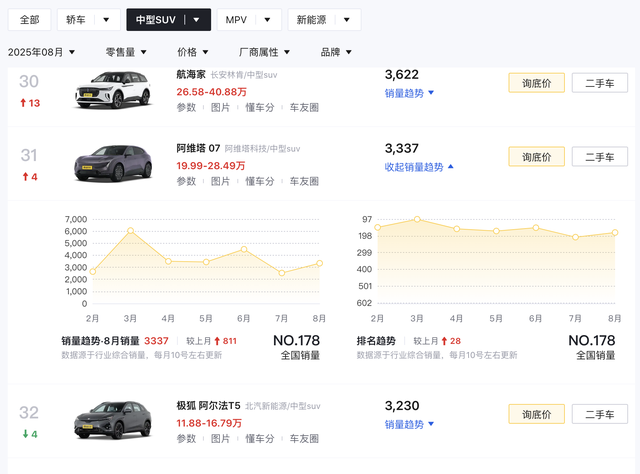Open the 品牌 filter dropdown
640x474 pixels.
click(x=336, y=52)
